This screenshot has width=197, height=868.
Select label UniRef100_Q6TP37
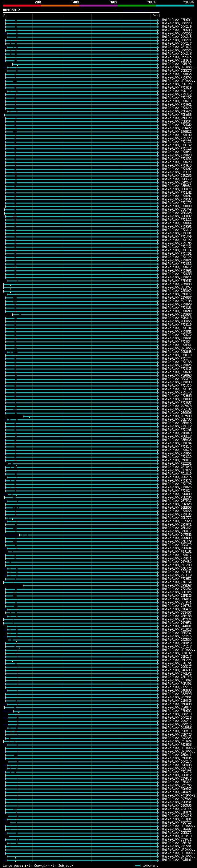tap(177, 501)
